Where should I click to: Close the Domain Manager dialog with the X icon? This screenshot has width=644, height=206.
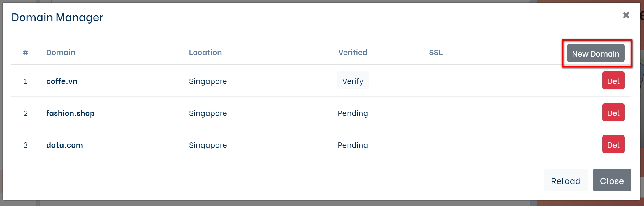(x=626, y=15)
